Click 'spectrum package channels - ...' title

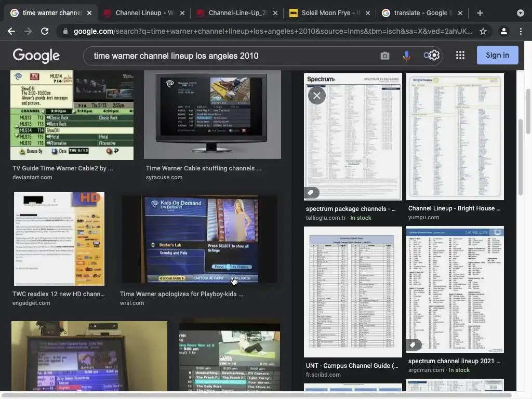[351, 209]
